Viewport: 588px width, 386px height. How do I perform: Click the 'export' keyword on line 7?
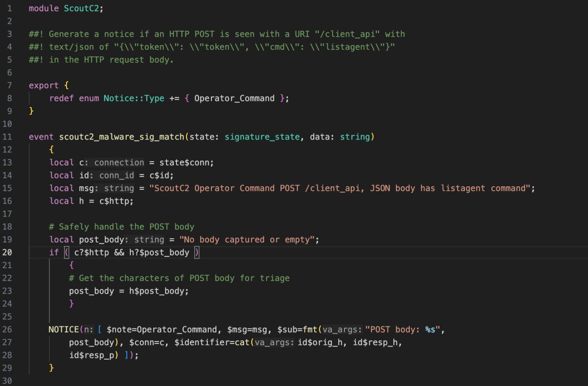[44, 85]
